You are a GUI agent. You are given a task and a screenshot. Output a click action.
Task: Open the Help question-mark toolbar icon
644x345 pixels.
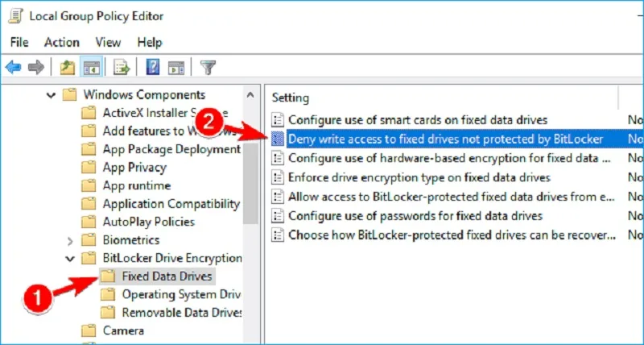point(153,67)
